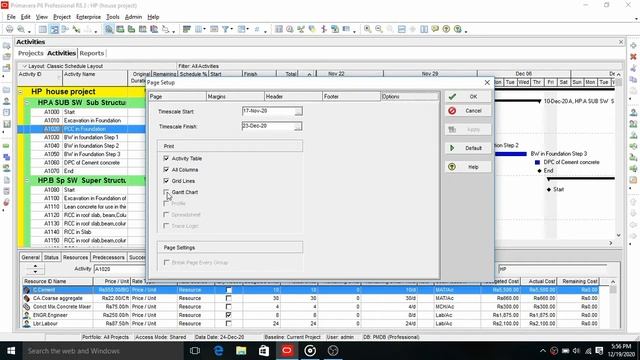This screenshot has height=360, width=640.
Task: Switch to the Footer tab
Action: (x=351, y=96)
